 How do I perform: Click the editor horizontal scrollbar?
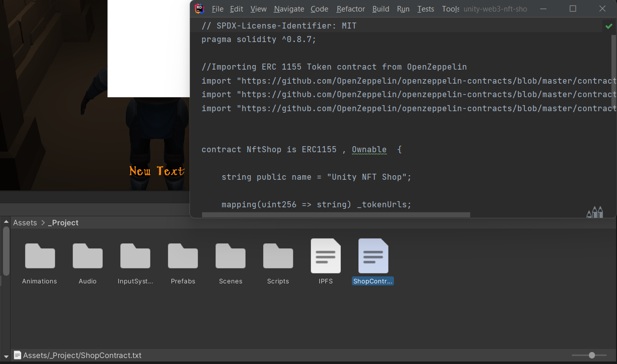click(336, 215)
